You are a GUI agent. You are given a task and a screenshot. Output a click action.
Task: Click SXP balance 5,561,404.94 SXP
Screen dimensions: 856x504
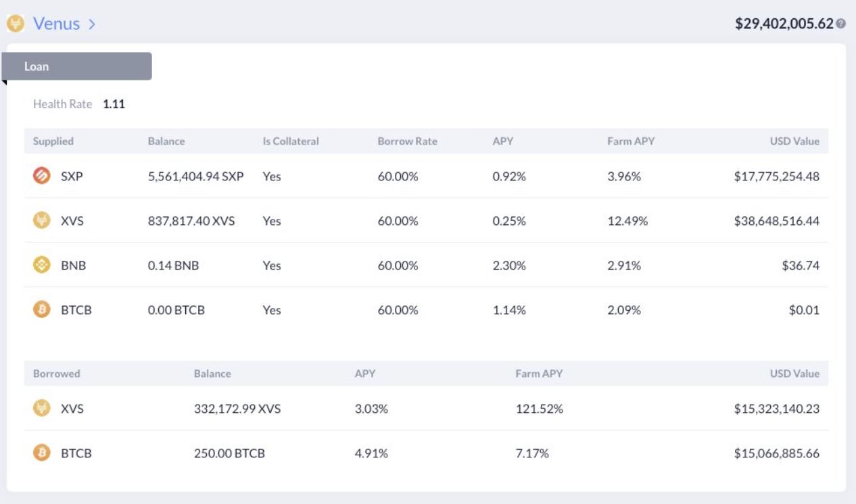click(195, 176)
